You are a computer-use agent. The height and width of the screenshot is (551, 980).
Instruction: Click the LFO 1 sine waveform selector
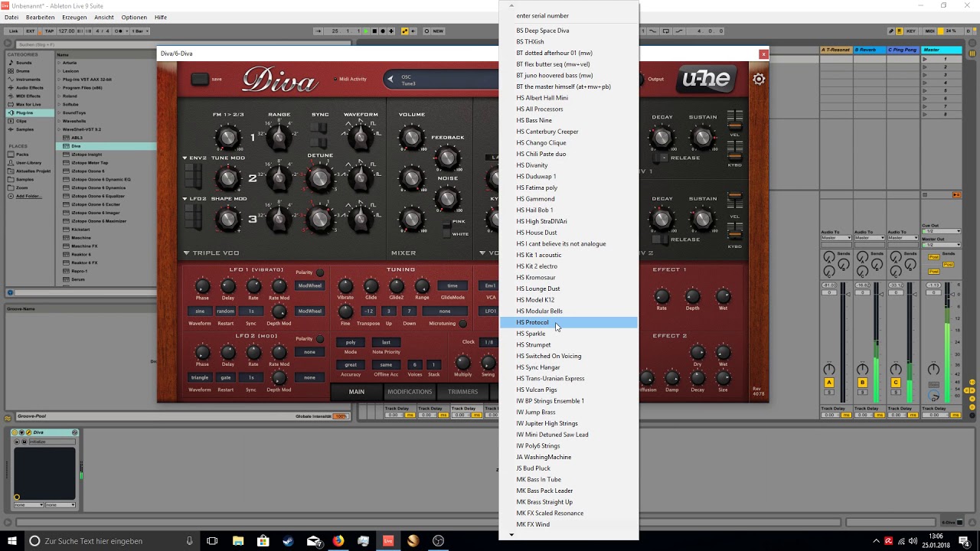(200, 311)
